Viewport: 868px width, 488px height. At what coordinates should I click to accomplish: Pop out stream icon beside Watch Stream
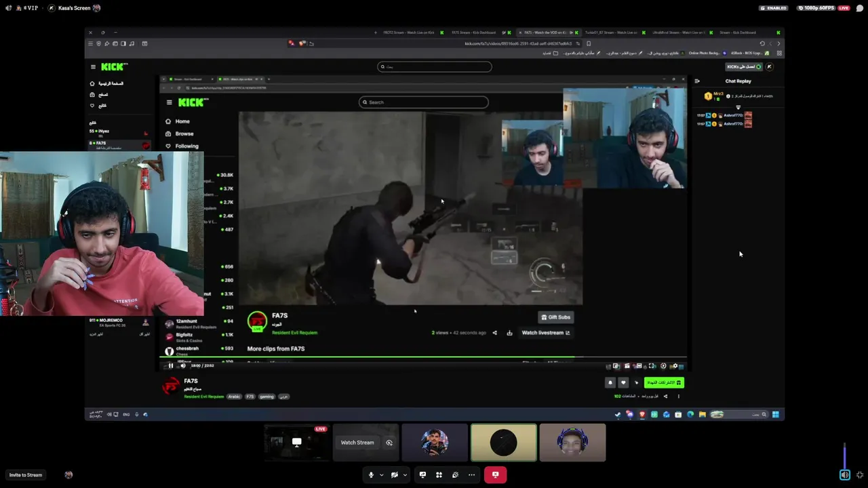(x=389, y=443)
